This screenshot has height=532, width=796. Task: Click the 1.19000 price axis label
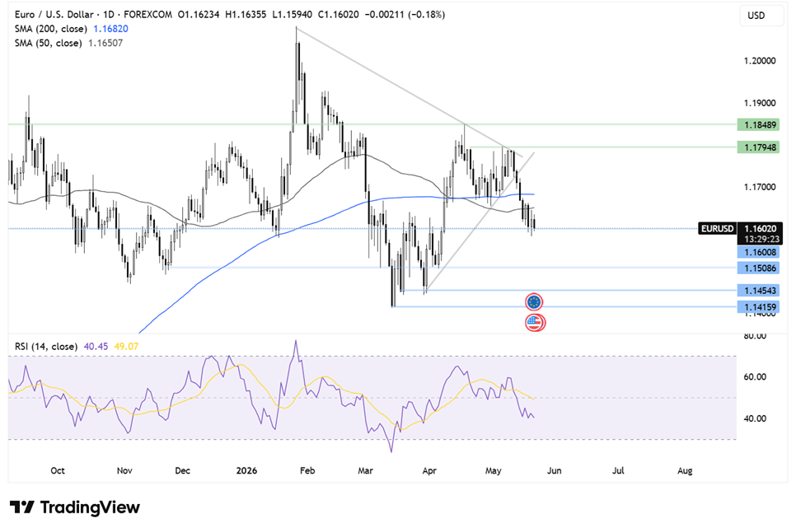pyautogui.click(x=760, y=103)
